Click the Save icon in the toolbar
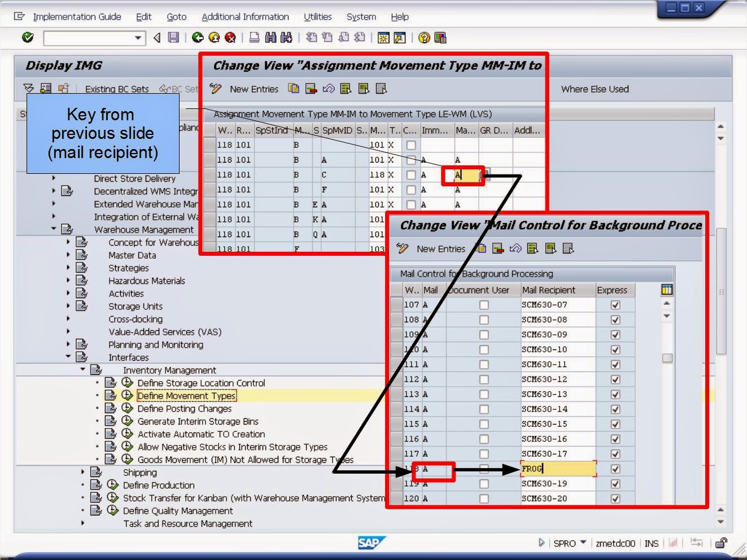This screenshot has height=560, width=747. (x=172, y=38)
